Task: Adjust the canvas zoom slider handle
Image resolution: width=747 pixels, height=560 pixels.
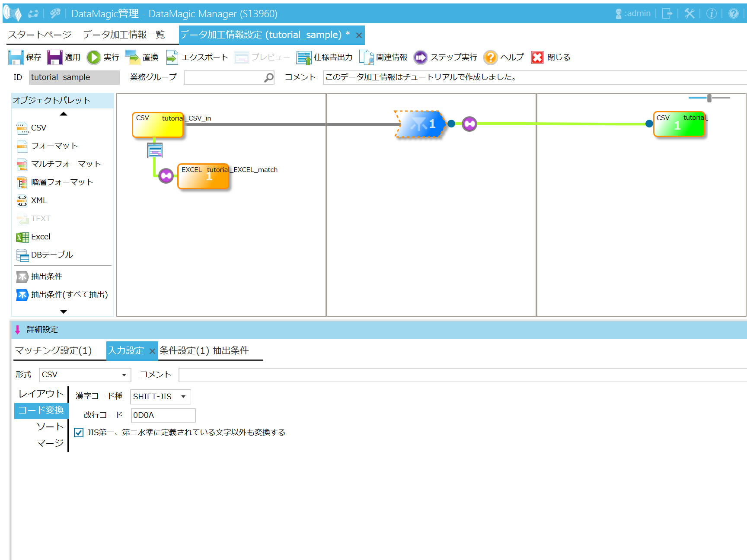Action: click(x=709, y=98)
